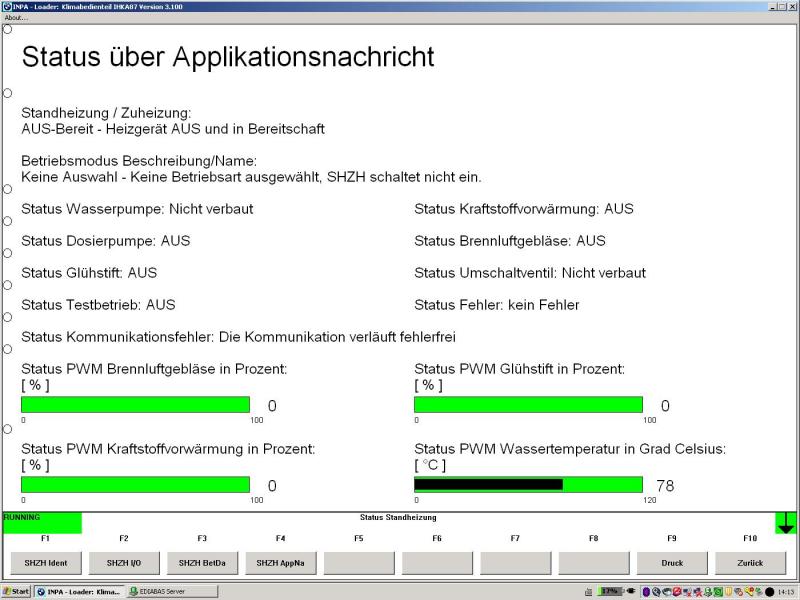
Task: Select INPA Loader taskbar item
Action: (78, 592)
